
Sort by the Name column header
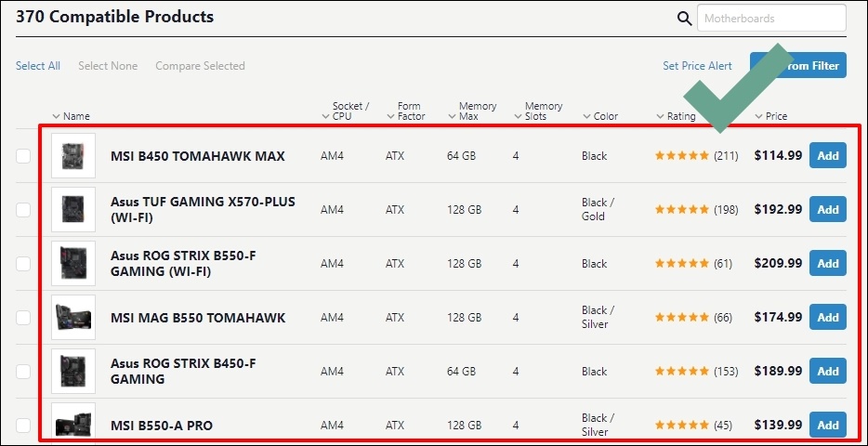point(71,116)
